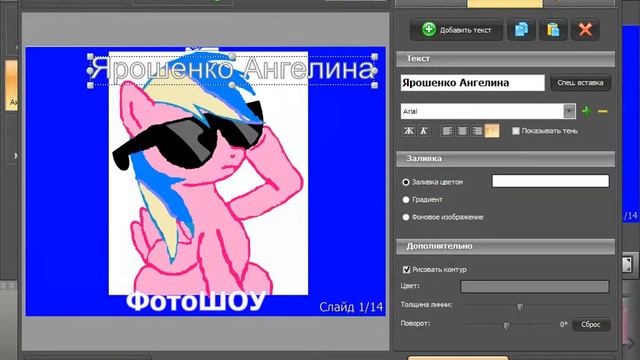Paste text object from clipboard
640x360 pixels.
click(553, 29)
